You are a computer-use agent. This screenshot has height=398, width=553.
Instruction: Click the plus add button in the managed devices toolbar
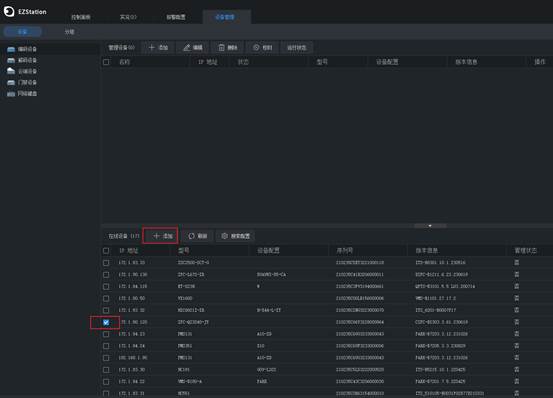[158, 48]
